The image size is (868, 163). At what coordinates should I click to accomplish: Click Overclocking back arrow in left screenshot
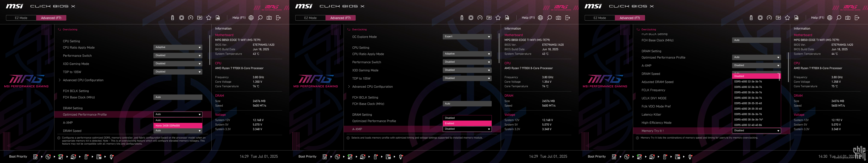(x=60, y=30)
